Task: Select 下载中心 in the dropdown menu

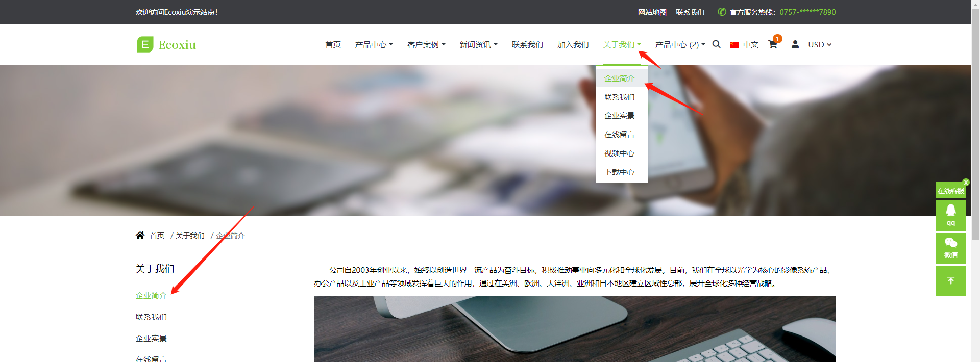Action: pyautogui.click(x=619, y=172)
